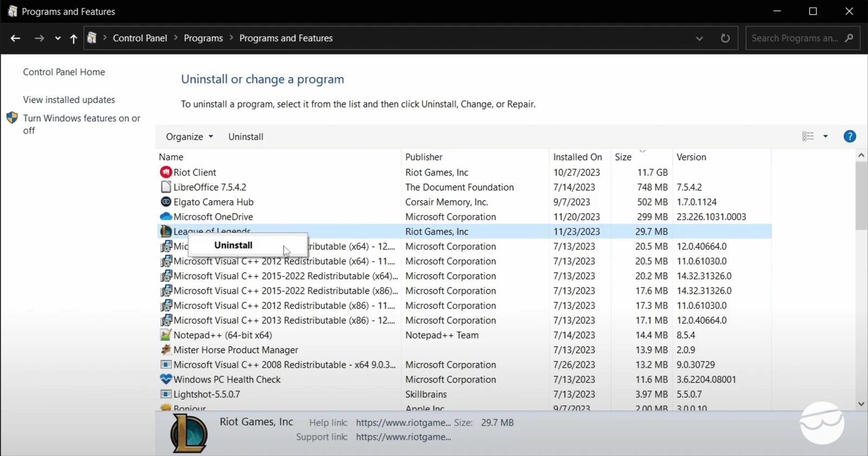Screen dimensions: 868x456
Task: Click the Windows PC Health Check icon
Action: pyautogui.click(x=166, y=380)
